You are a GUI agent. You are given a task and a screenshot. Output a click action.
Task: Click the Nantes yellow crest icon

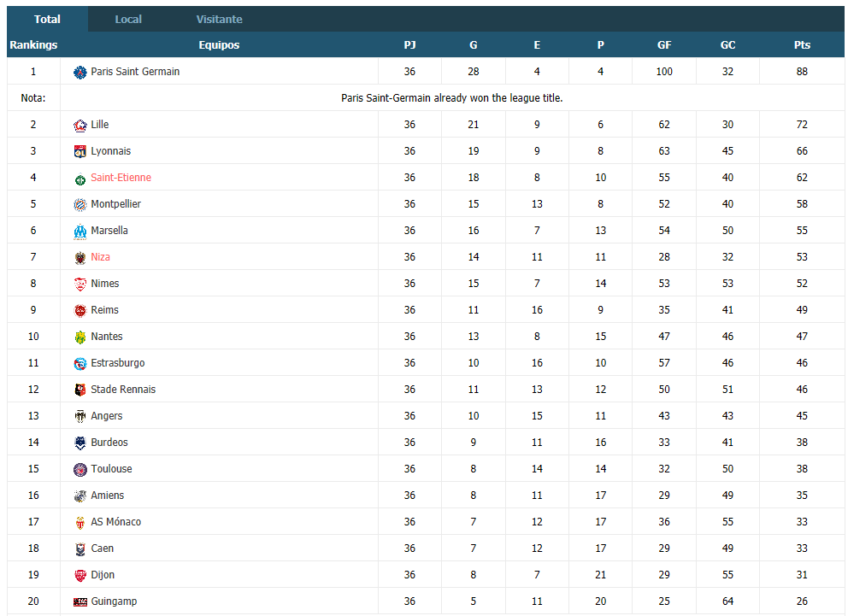point(80,337)
